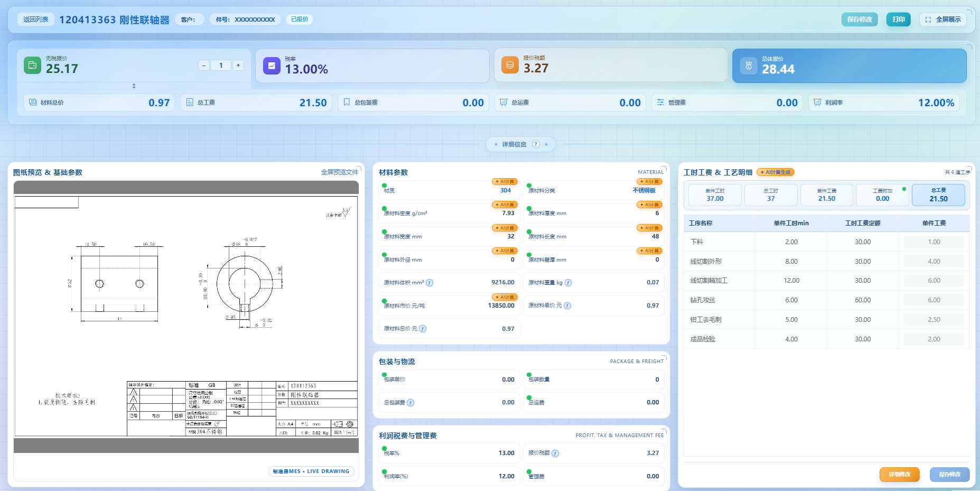980x491 pixels.
Task: Click the 税率% value 13.00 field
Action: point(506,453)
